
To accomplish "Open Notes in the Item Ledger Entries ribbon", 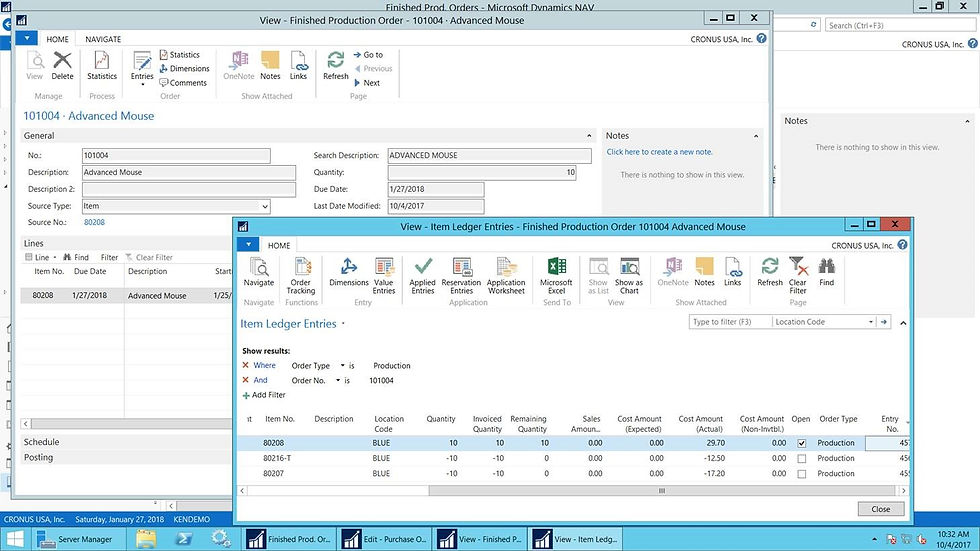I will click(704, 272).
